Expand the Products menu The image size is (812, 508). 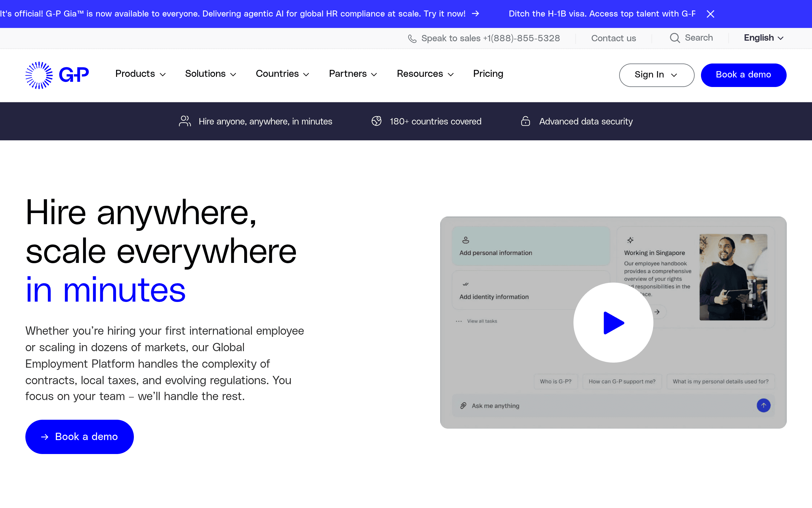[141, 74]
